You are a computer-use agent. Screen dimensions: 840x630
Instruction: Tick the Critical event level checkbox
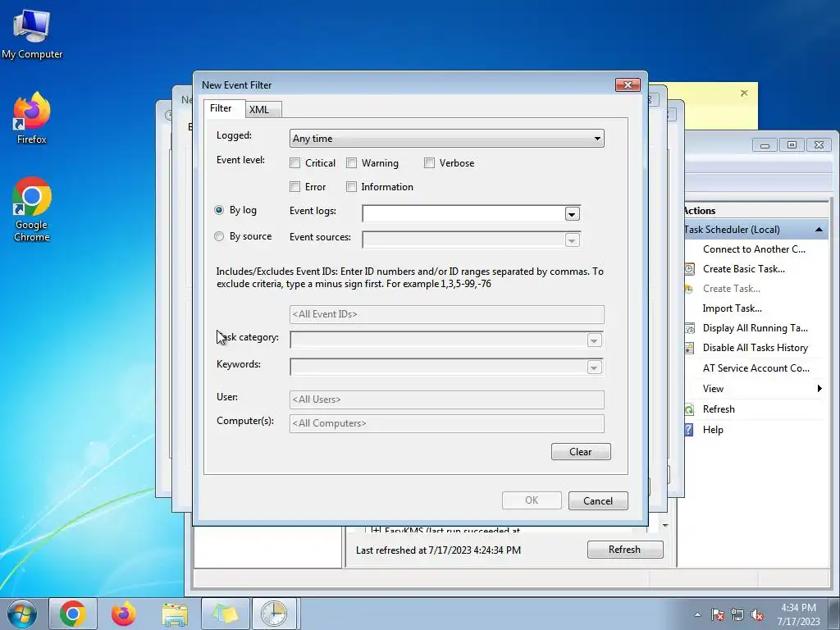click(294, 163)
